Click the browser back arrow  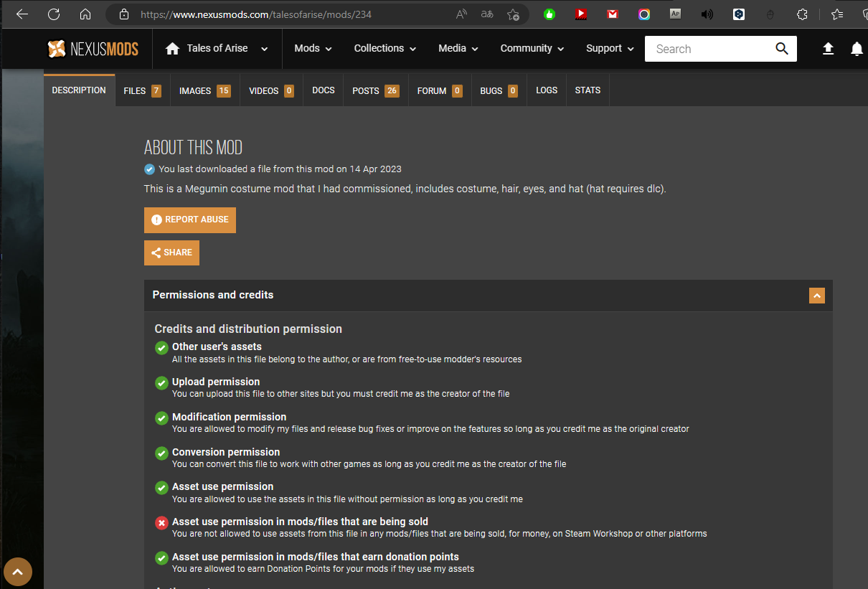tap(22, 14)
